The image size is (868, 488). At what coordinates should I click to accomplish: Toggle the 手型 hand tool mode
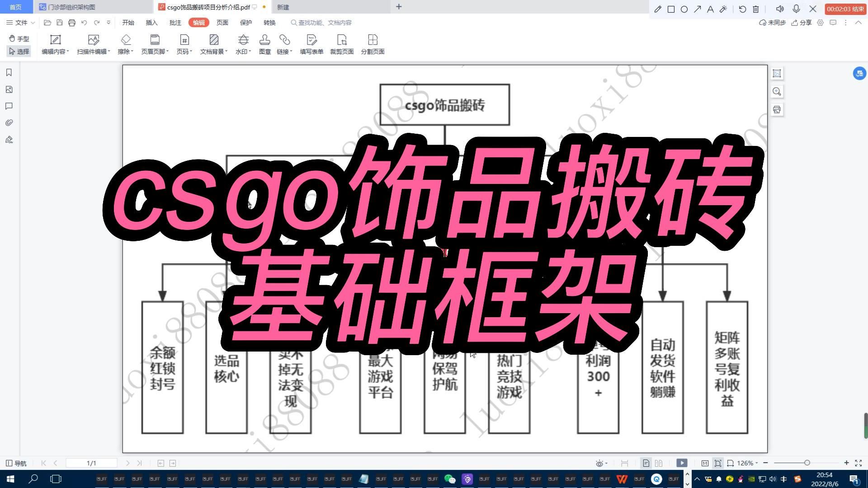(x=18, y=38)
